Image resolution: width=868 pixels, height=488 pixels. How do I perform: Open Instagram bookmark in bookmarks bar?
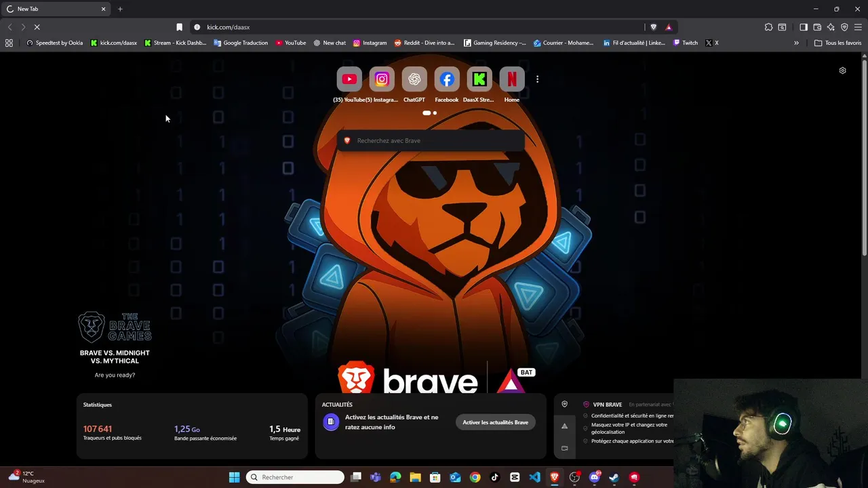(x=370, y=43)
